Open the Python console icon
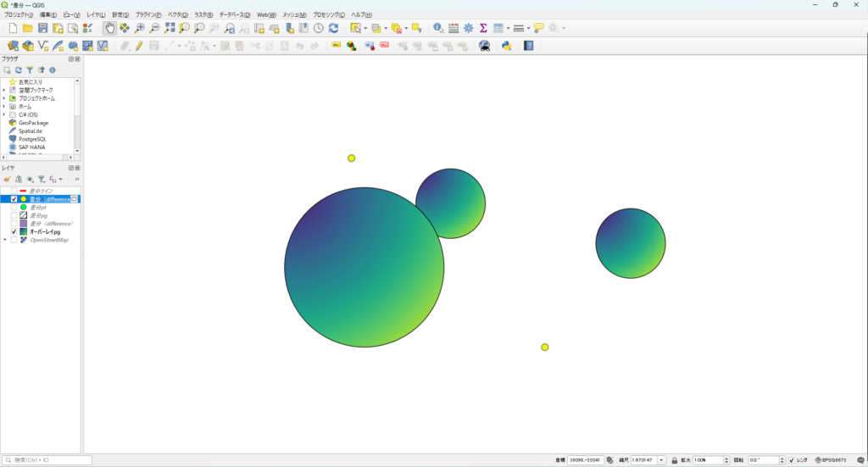The width and height of the screenshot is (868, 467). click(x=506, y=46)
